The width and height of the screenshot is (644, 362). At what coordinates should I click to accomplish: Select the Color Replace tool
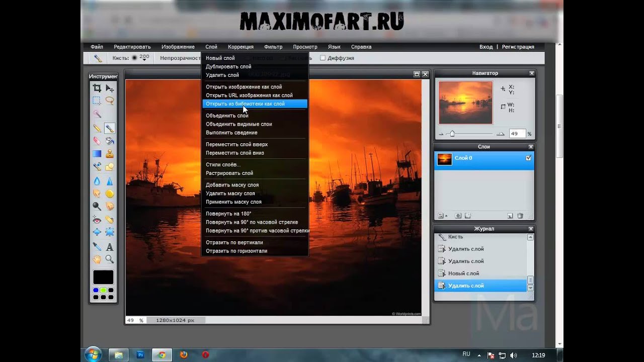tap(97, 166)
